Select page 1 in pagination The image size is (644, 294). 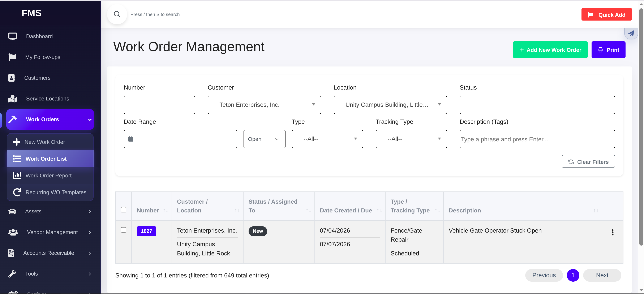pos(573,275)
